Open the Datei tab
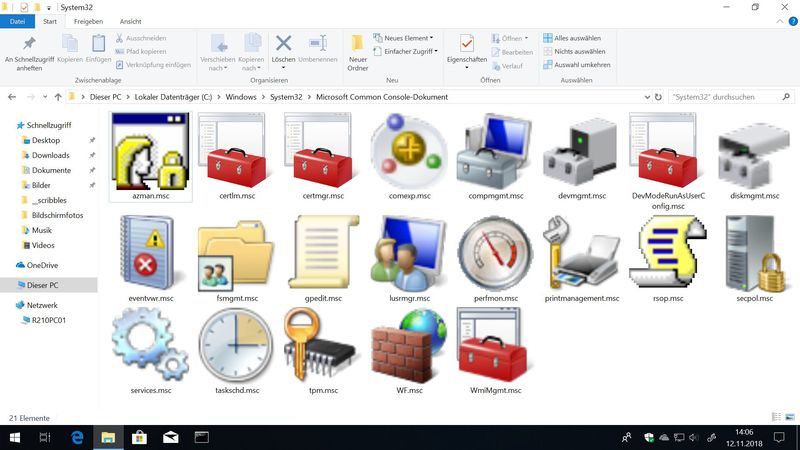 point(17,21)
